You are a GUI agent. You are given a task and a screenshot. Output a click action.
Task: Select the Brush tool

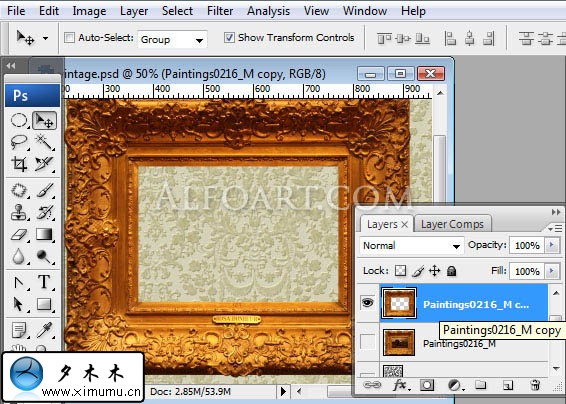(44, 190)
